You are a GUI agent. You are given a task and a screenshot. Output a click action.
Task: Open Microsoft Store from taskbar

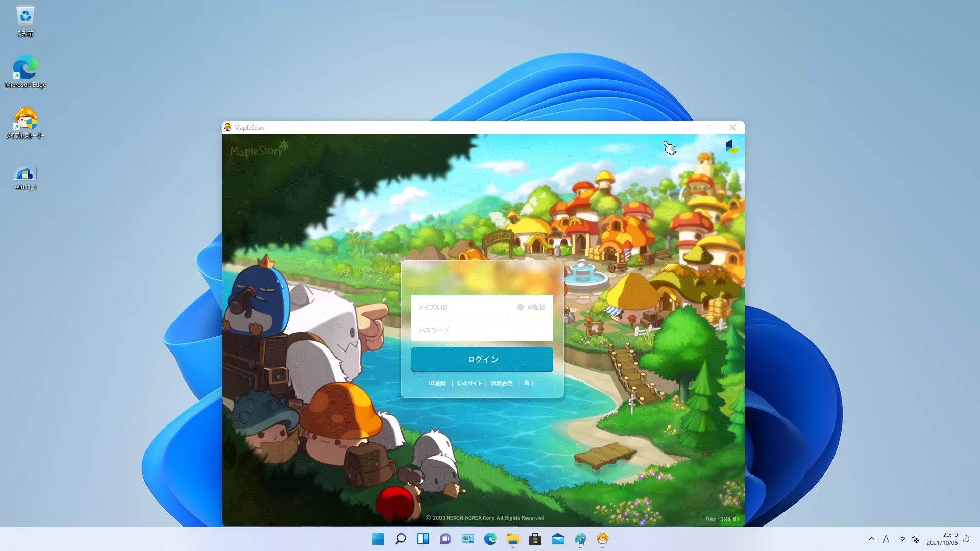(535, 539)
